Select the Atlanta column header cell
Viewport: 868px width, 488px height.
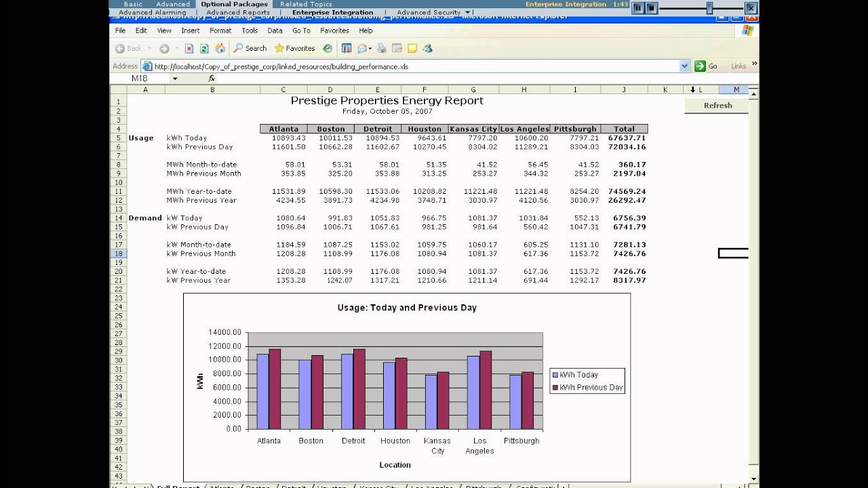click(283, 129)
